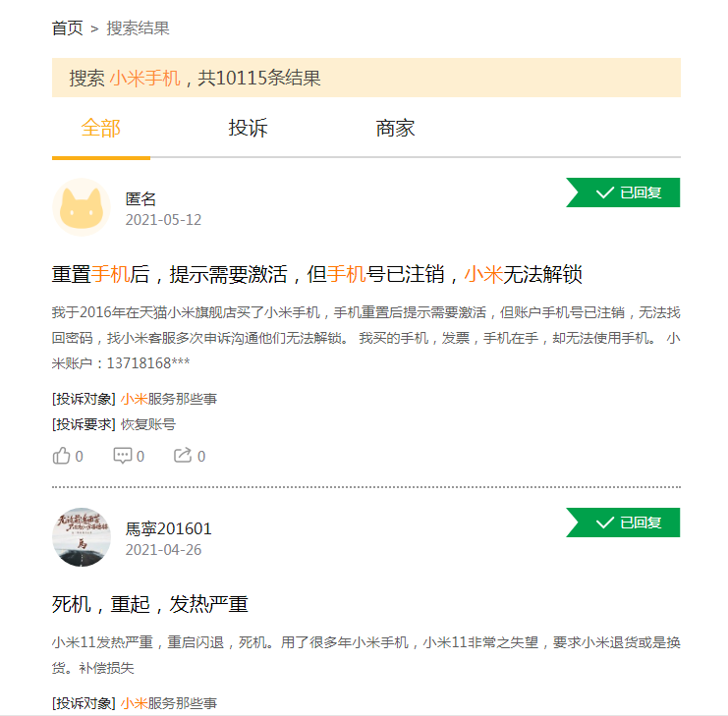
Task: Open 小米服务那些事 link in second complaint
Action: [x=168, y=703]
